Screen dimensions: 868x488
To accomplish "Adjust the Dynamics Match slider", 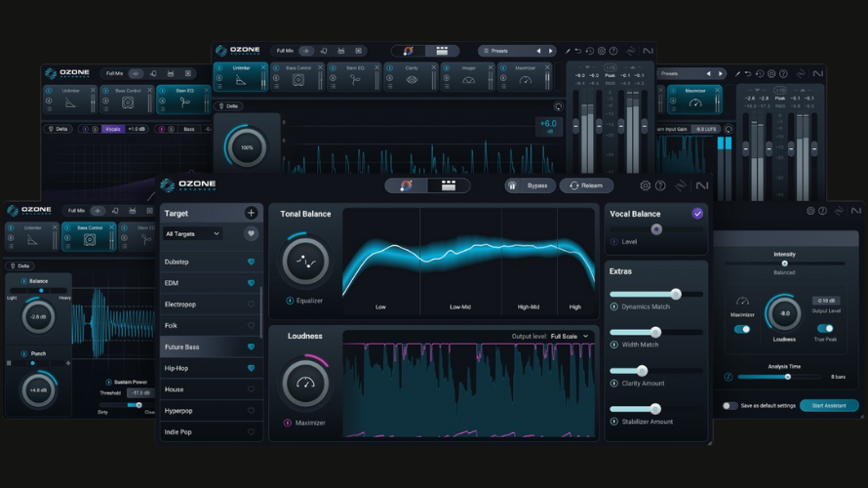I will point(675,294).
